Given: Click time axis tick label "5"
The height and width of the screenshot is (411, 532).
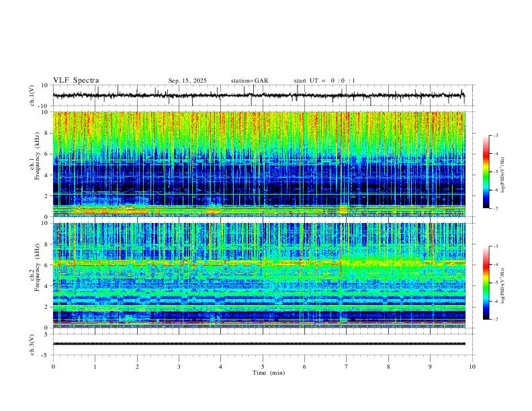Looking at the screenshot, I should 263,367.
